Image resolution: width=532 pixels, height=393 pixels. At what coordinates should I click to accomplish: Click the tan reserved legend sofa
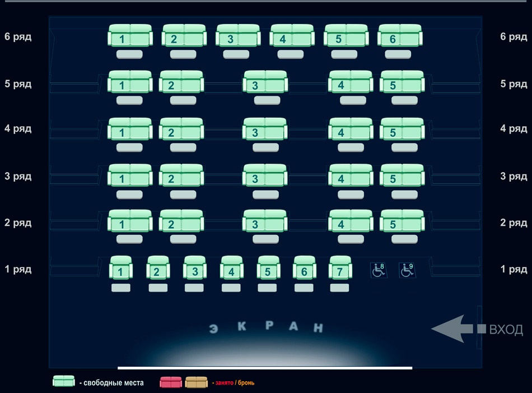click(196, 382)
